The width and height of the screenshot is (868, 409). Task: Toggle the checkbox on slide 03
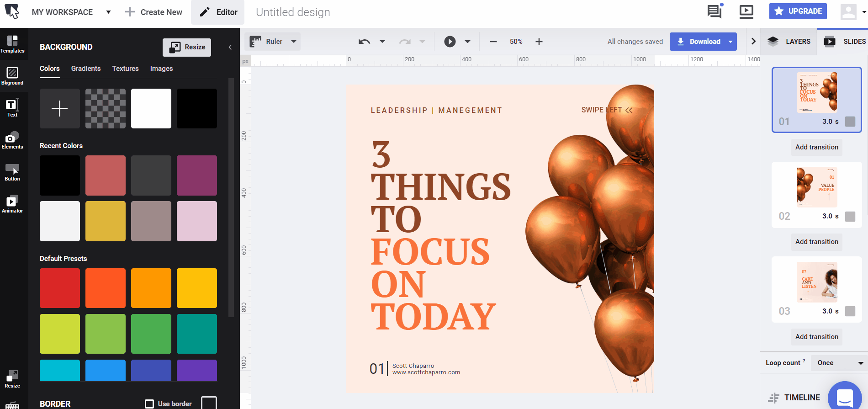(x=850, y=311)
